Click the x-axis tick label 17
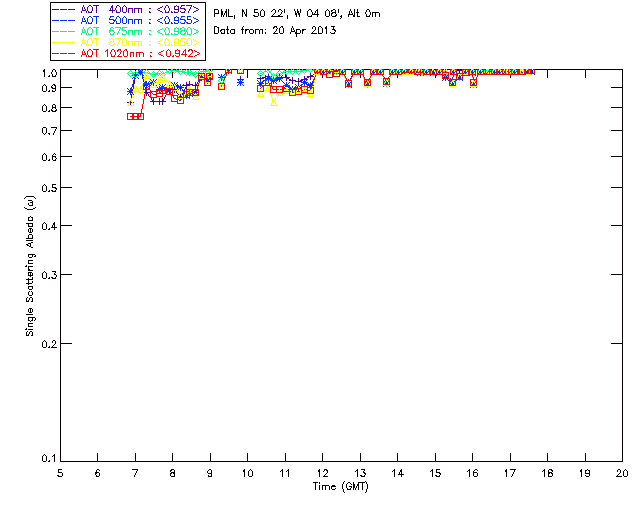This screenshot has width=640, height=512. pos(510,473)
